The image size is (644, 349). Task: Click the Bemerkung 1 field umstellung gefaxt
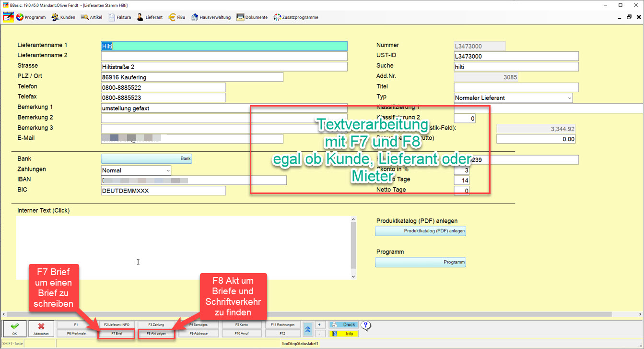224,108
